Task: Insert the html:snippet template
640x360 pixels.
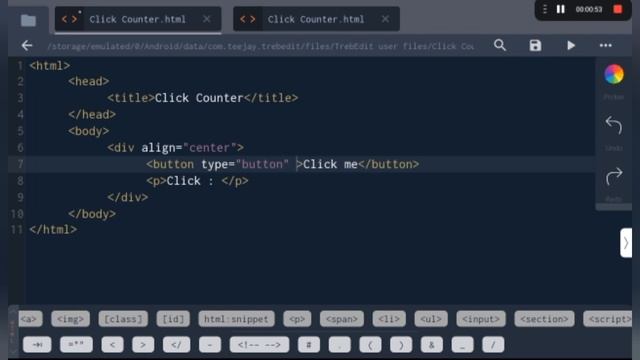Action: pos(236,319)
